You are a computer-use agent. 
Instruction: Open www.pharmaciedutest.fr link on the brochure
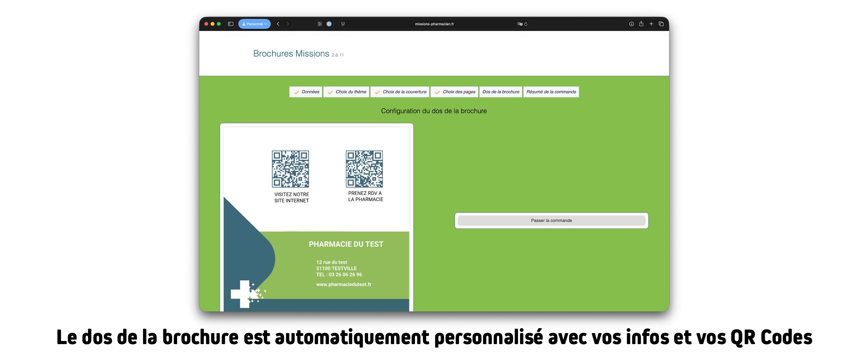(x=344, y=284)
